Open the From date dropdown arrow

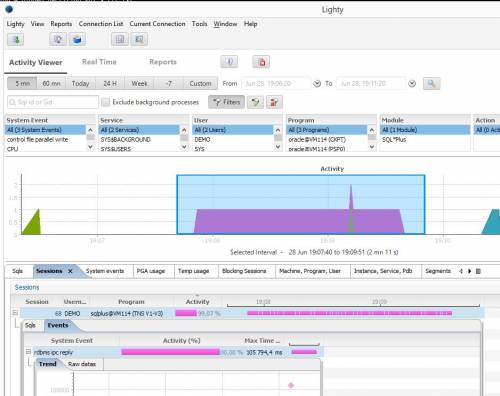[x=317, y=84]
